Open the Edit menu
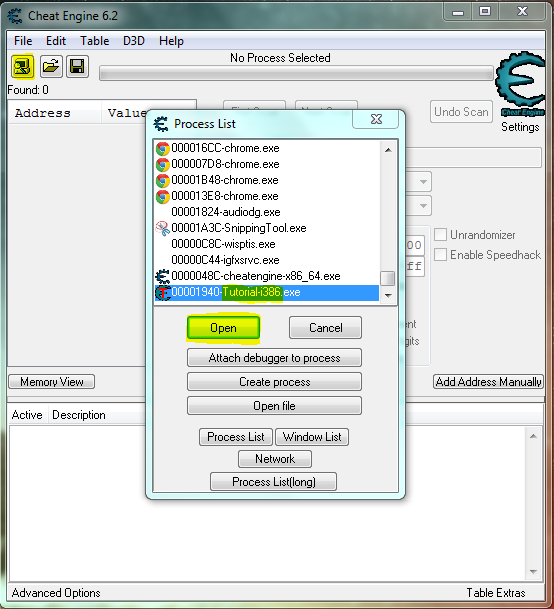This screenshot has height=609, width=554. coord(56,41)
